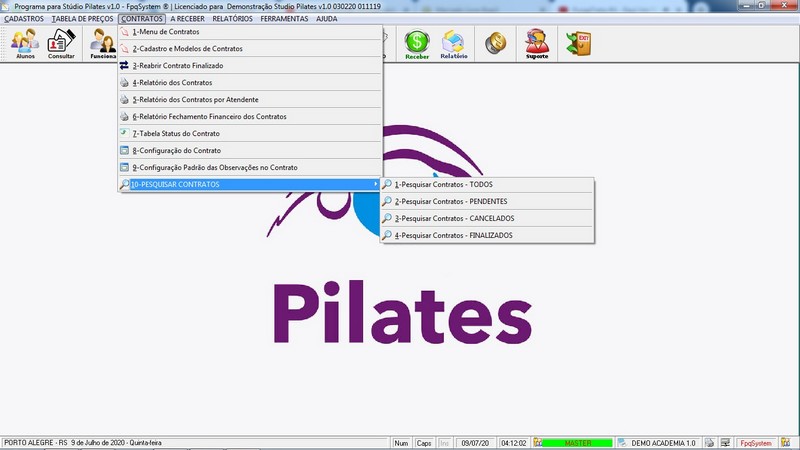Viewport: 800px width, 450px height.
Task: Click the green Receber dollar icon
Action: coord(417,44)
